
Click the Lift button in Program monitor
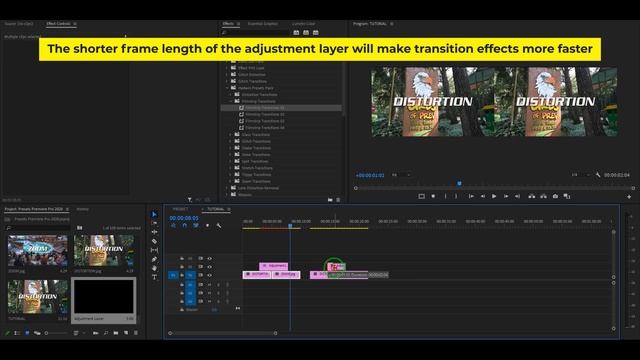click(x=531, y=196)
